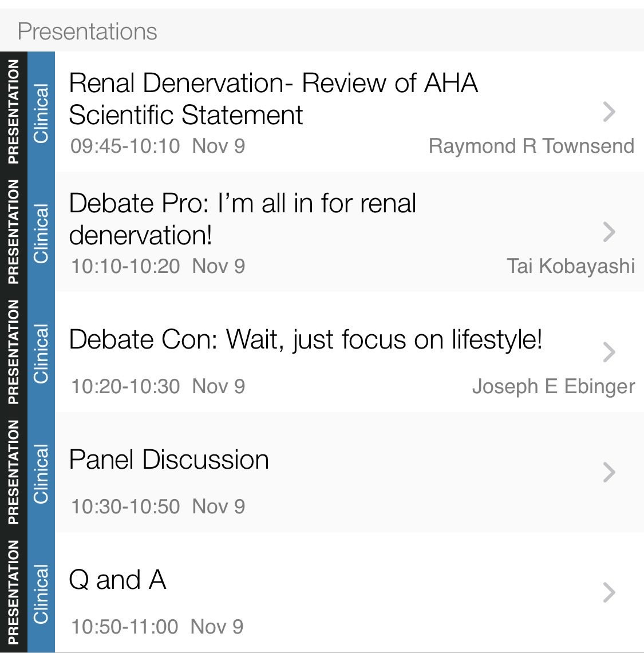This screenshot has height=653, width=644.
Task: Open the Panel Discussion title
Action: (x=169, y=460)
